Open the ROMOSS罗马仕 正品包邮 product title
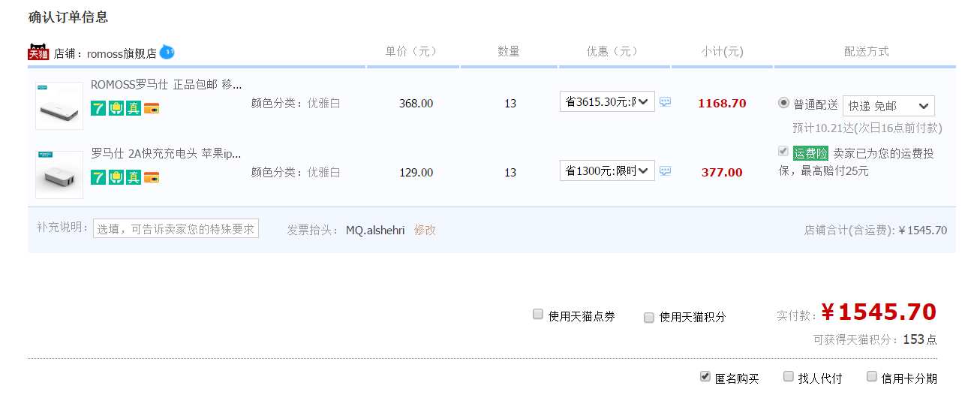Image resolution: width=980 pixels, height=398 pixels. pos(166,84)
